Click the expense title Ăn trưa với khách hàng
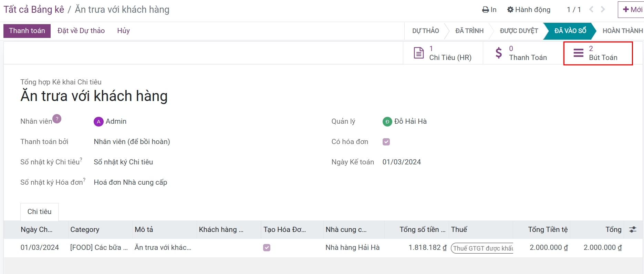The image size is (644, 274). 94,96
